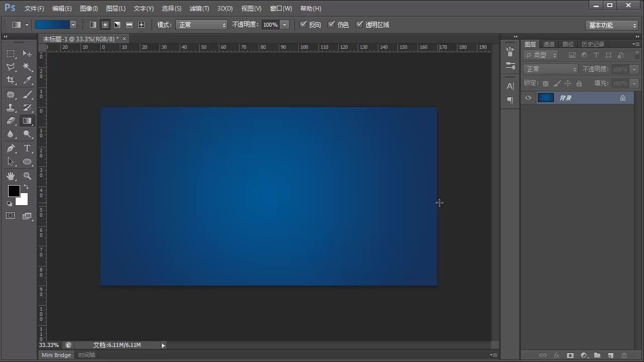Open the 类型 layer filter dropdown
644x362 pixels.
(x=541, y=55)
